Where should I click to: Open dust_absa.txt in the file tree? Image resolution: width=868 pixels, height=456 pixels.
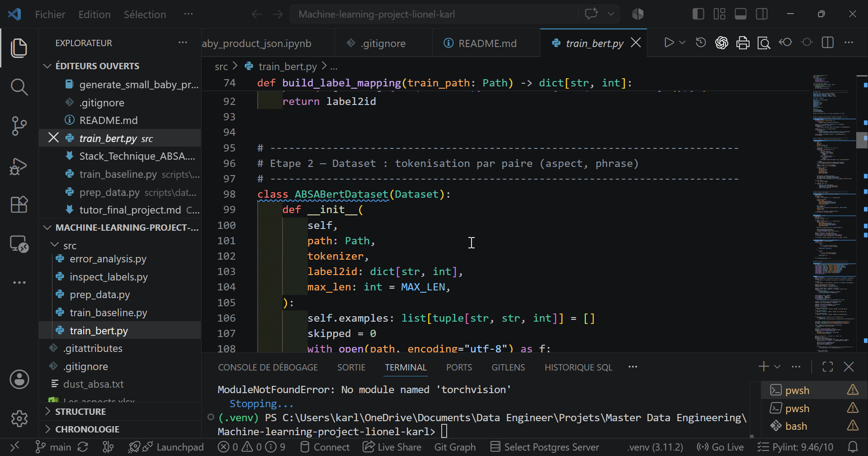(x=94, y=384)
